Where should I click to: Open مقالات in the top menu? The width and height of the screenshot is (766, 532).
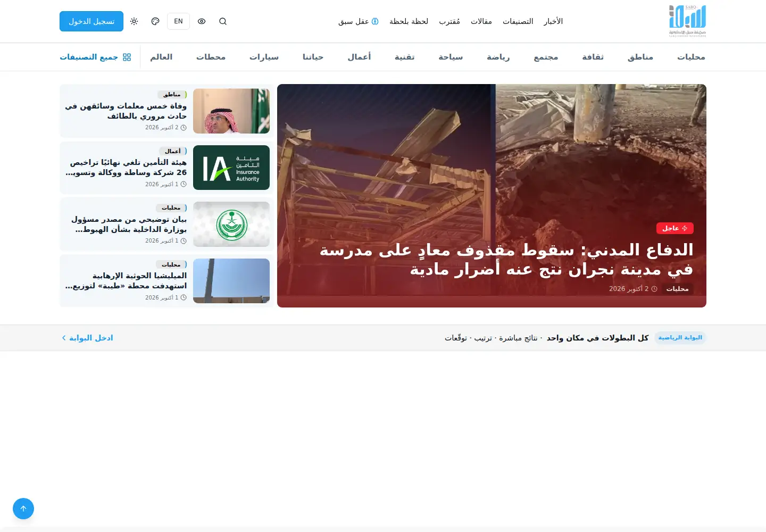[481, 21]
